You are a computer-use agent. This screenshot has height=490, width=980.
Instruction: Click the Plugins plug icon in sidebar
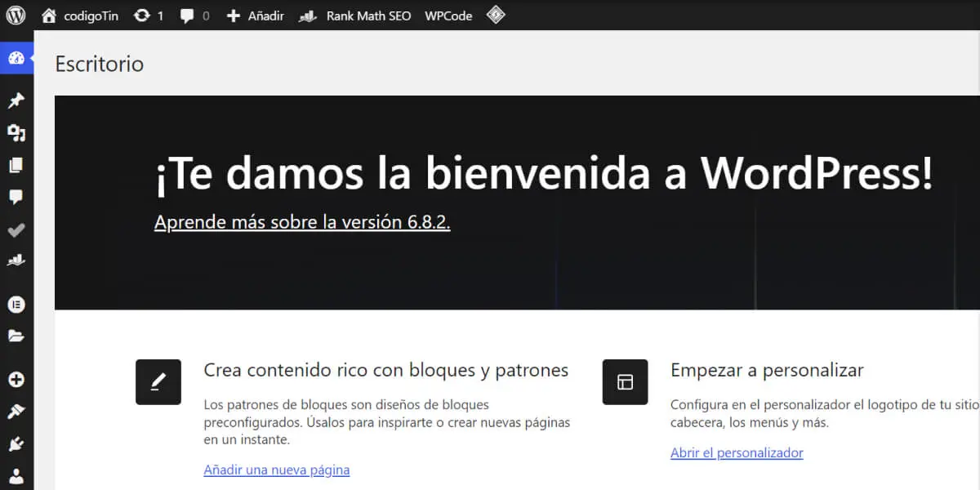16,443
